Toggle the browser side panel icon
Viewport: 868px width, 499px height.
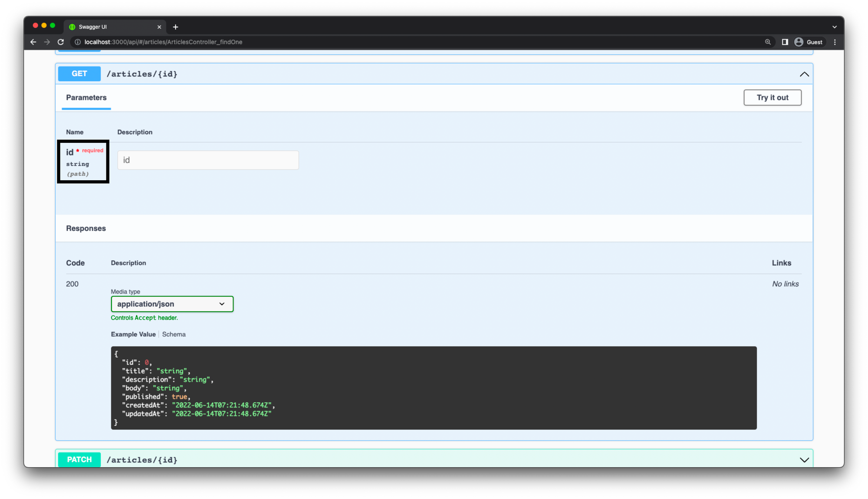pos(785,42)
